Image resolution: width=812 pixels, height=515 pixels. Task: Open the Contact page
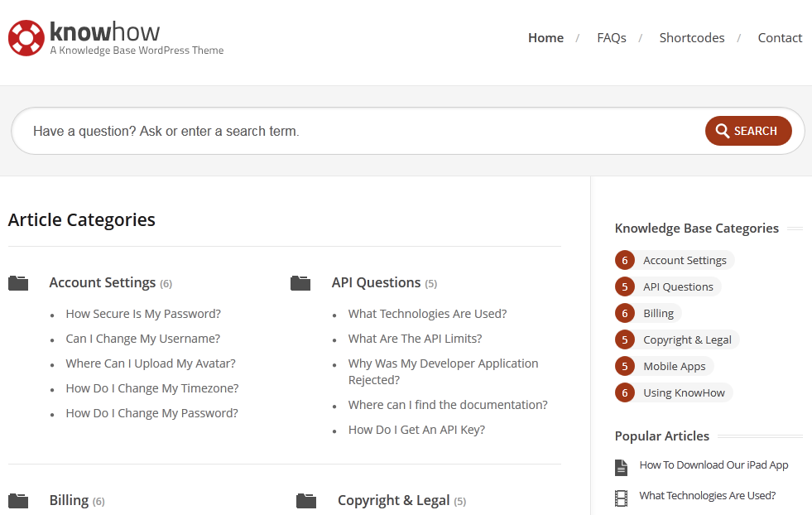pos(780,38)
